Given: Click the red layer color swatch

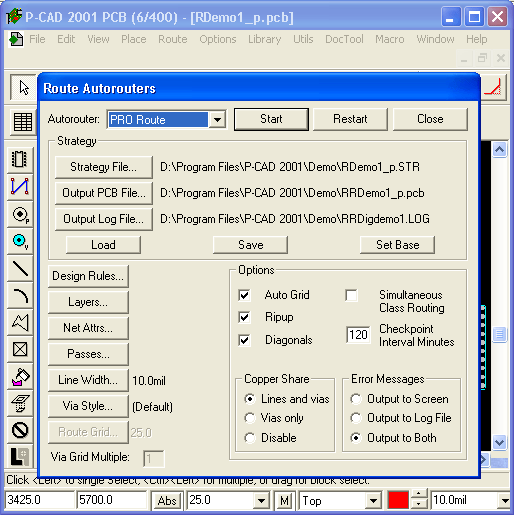Looking at the screenshot, I should [398, 500].
